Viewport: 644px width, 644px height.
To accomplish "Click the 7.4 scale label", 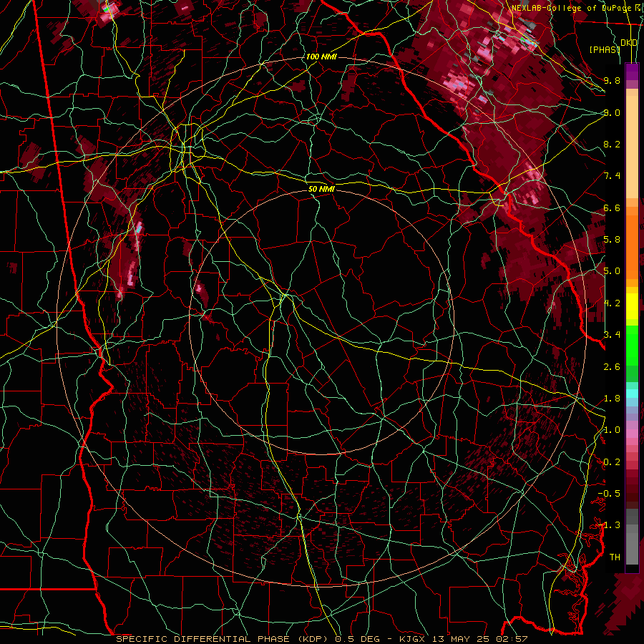I will pyautogui.click(x=612, y=176).
